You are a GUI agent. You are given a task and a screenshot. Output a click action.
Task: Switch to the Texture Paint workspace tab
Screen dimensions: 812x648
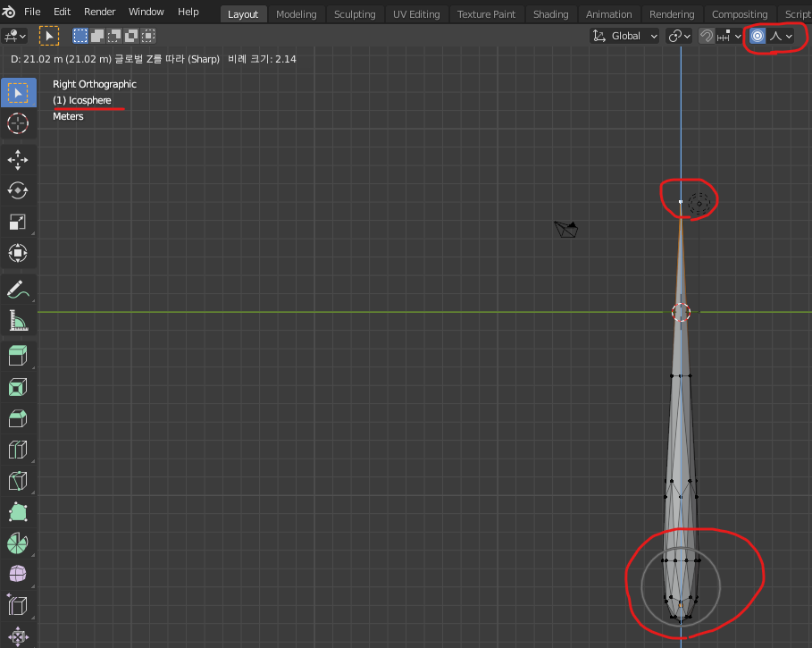click(486, 14)
